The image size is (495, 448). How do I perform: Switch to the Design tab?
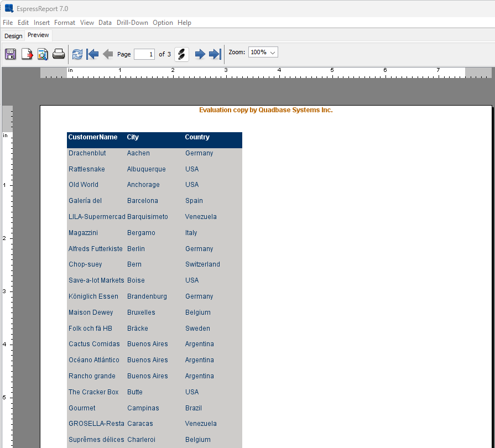13,36
